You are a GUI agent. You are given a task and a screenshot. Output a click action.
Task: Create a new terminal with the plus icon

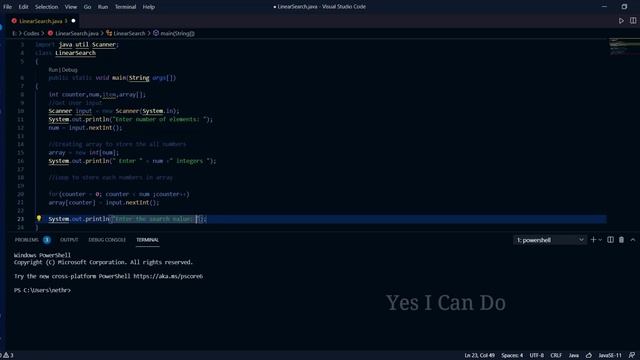[593, 240]
